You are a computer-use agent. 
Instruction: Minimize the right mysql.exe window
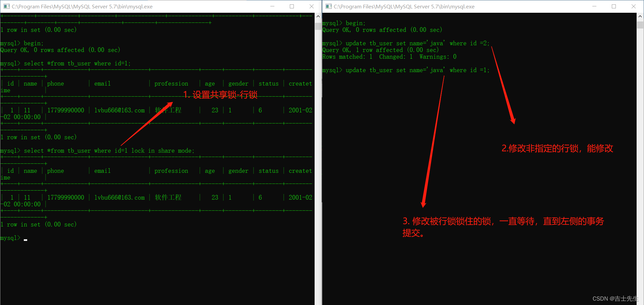tap(594, 6)
